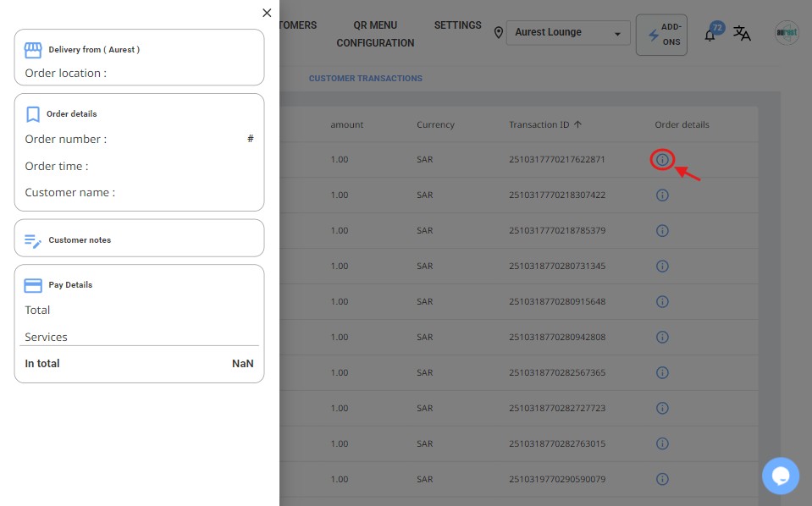Select the Currency column header
This screenshot has width=812, height=506.
point(435,124)
